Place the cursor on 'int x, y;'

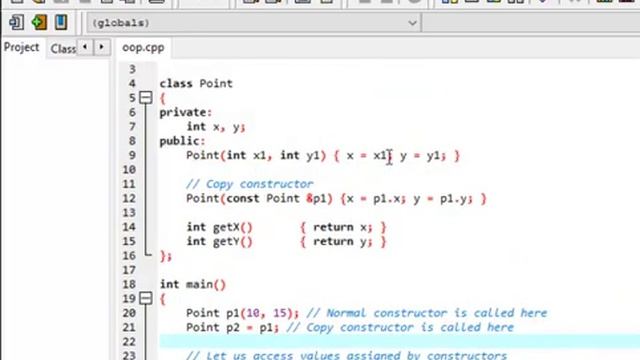(x=216, y=127)
